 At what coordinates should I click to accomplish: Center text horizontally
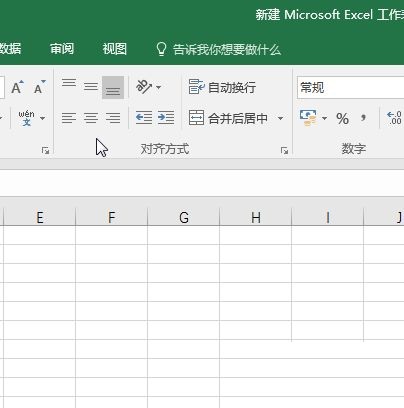click(91, 118)
